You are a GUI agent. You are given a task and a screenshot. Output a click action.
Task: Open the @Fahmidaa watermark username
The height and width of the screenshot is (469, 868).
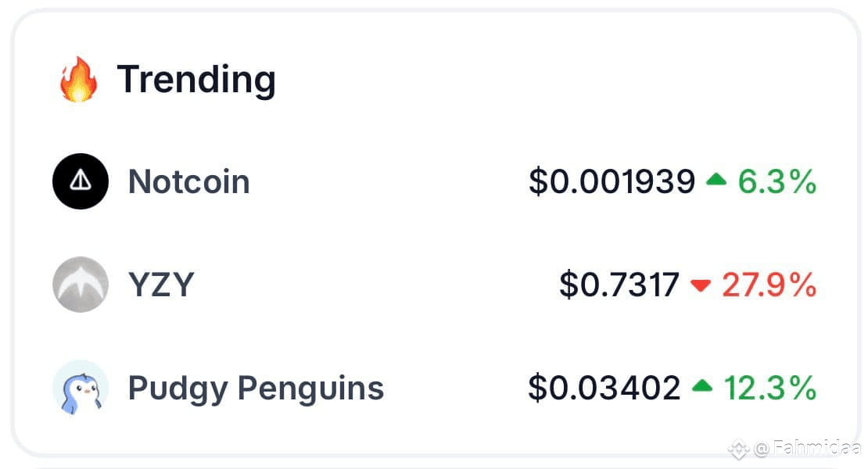808,448
